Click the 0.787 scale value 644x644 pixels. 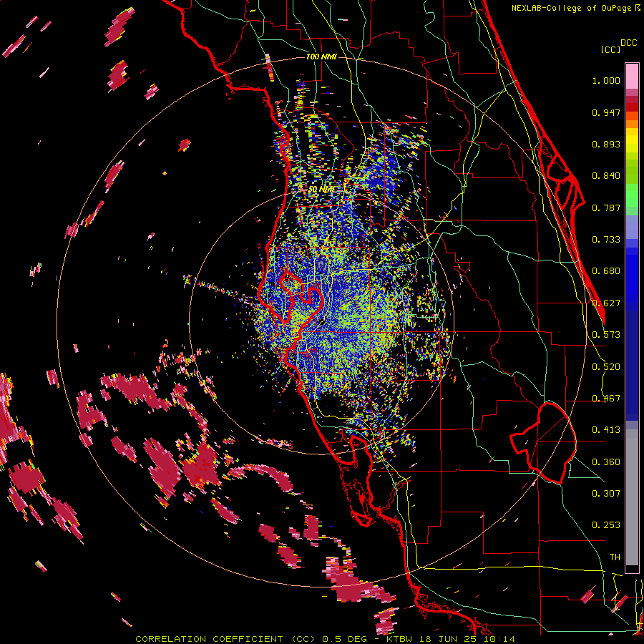(x=606, y=208)
